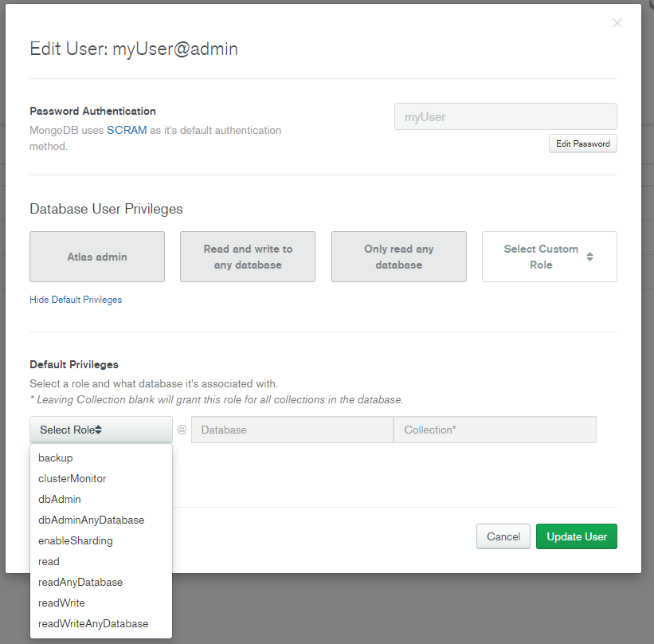The height and width of the screenshot is (644, 654).
Task: Cancel editing the user
Action: (503, 536)
